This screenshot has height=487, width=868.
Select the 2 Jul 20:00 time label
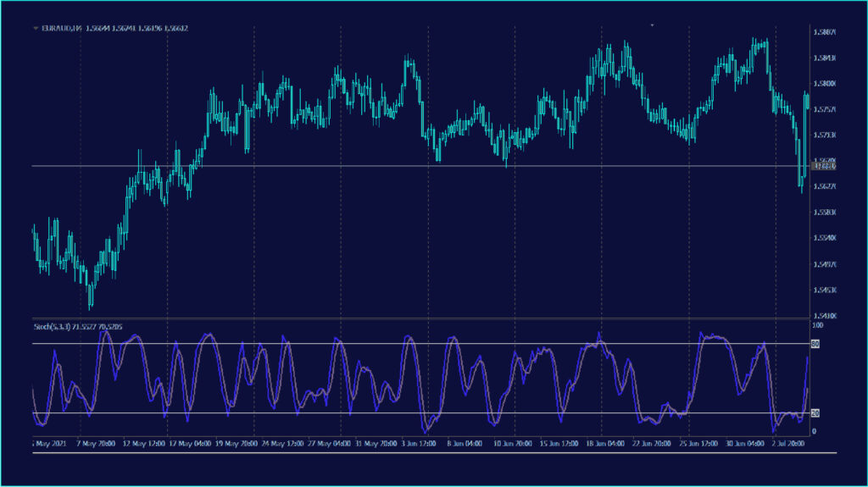pyautogui.click(x=788, y=443)
